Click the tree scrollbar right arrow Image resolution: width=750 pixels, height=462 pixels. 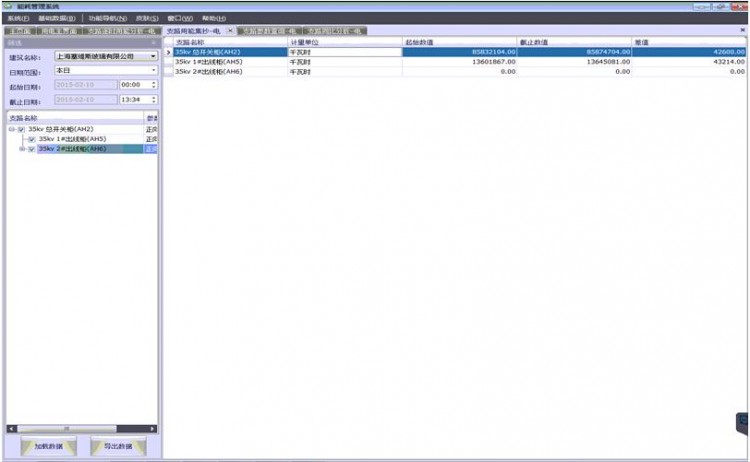(153, 429)
